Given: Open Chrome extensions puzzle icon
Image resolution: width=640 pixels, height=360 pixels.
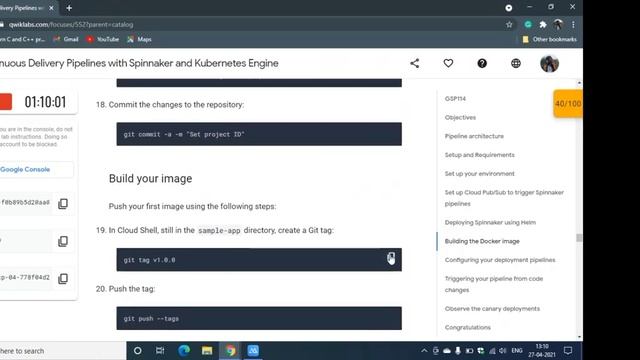Looking at the screenshot, I should [543, 24].
